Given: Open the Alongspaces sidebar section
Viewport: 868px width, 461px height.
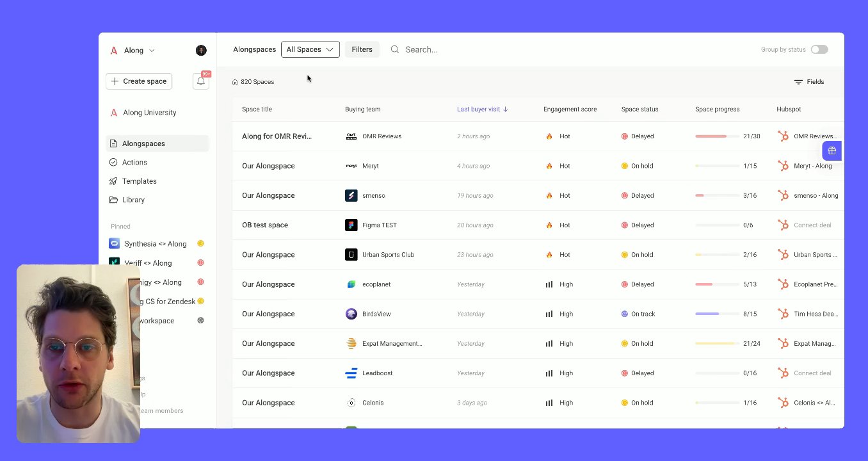Looking at the screenshot, I should point(157,143).
